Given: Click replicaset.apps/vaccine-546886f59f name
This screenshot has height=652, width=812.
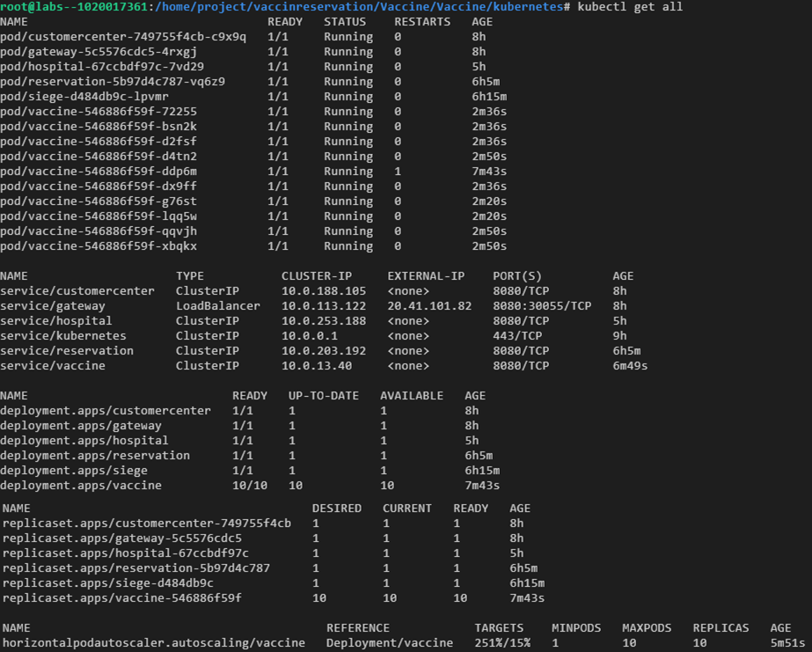Looking at the screenshot, I should pos(121,598).
